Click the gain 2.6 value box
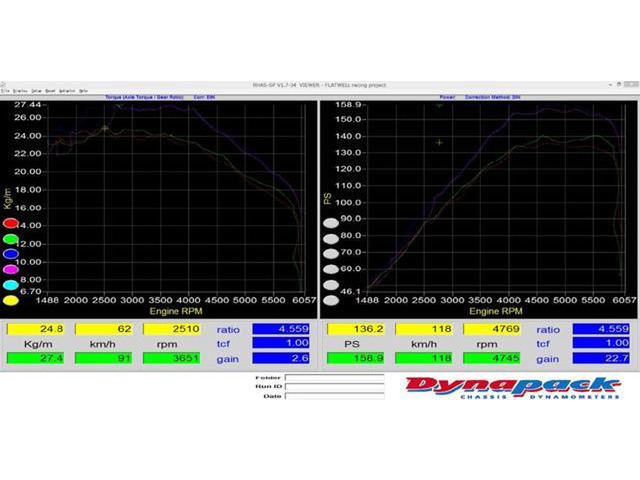The height and width of the screenshot is (480, 640). pos(282,358)
